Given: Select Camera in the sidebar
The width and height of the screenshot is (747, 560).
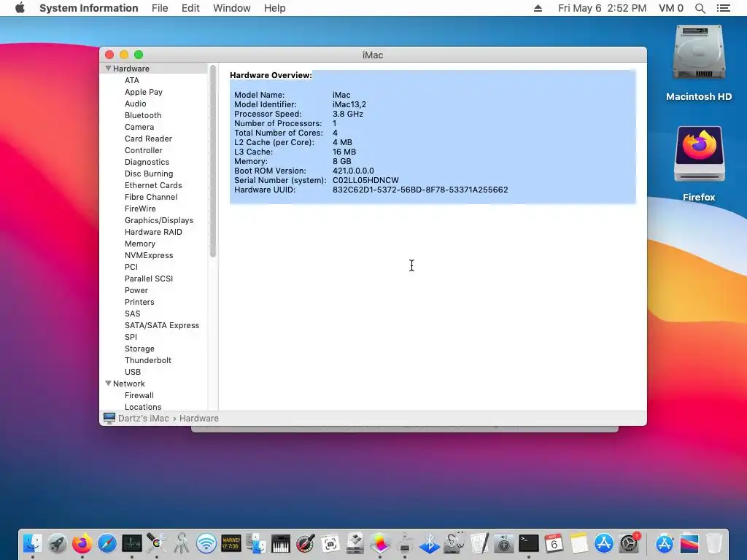Looking at the screenshot, I should pos(139,127).
